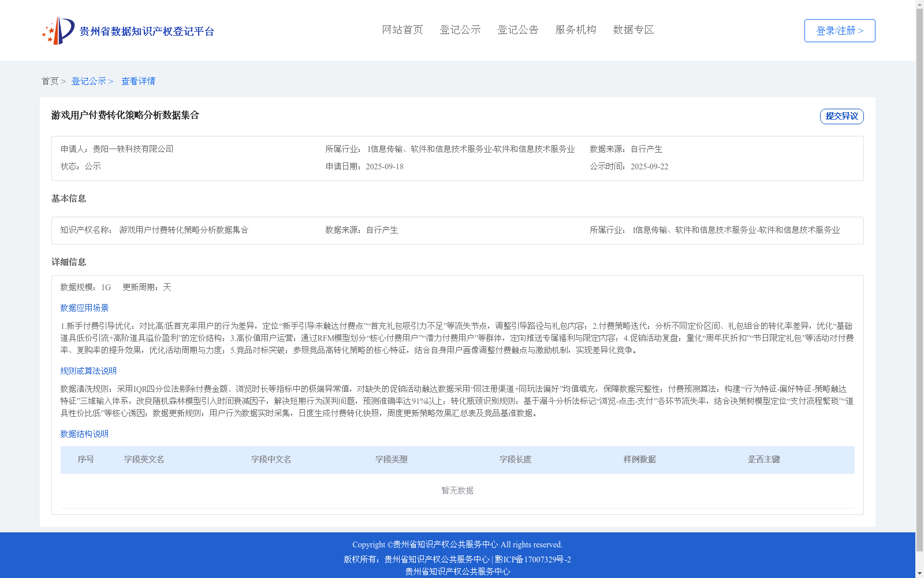Image resolution: width=924 pixels, height=578 pixels.
Task: Click the 知识产权名称 value in 基本信息
Action: click(184, 230)
